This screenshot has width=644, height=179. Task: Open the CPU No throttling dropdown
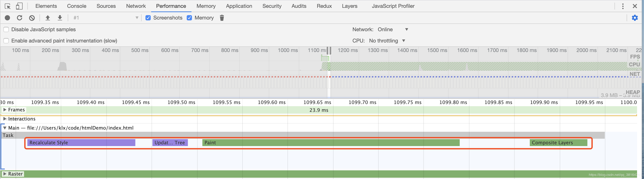click(x=387, y=41)
